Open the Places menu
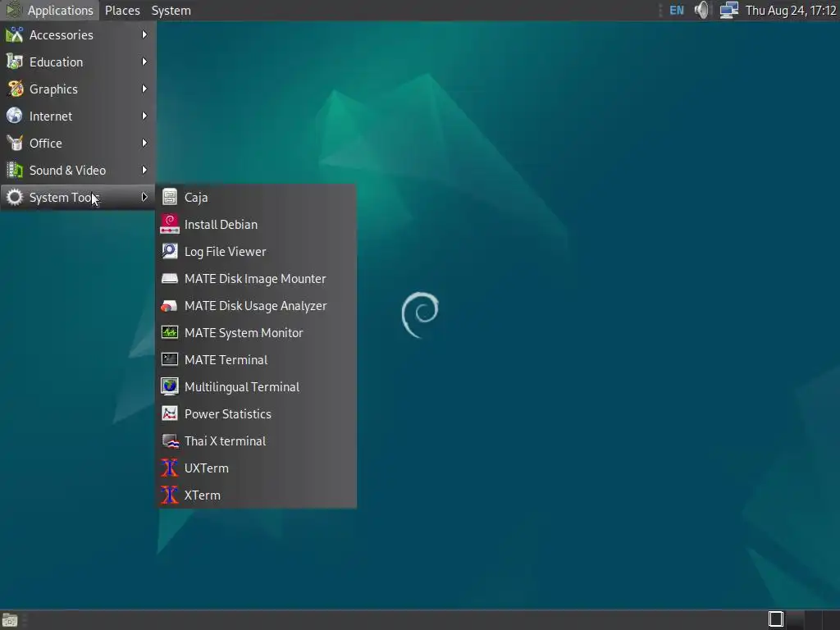 [122, 10]
